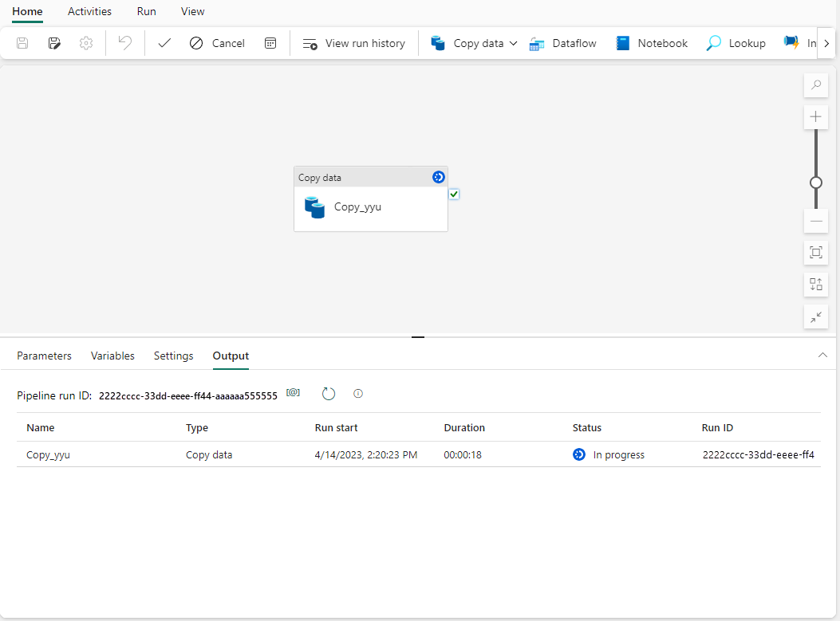Click the In progress status icon in table

coord(579,454)
